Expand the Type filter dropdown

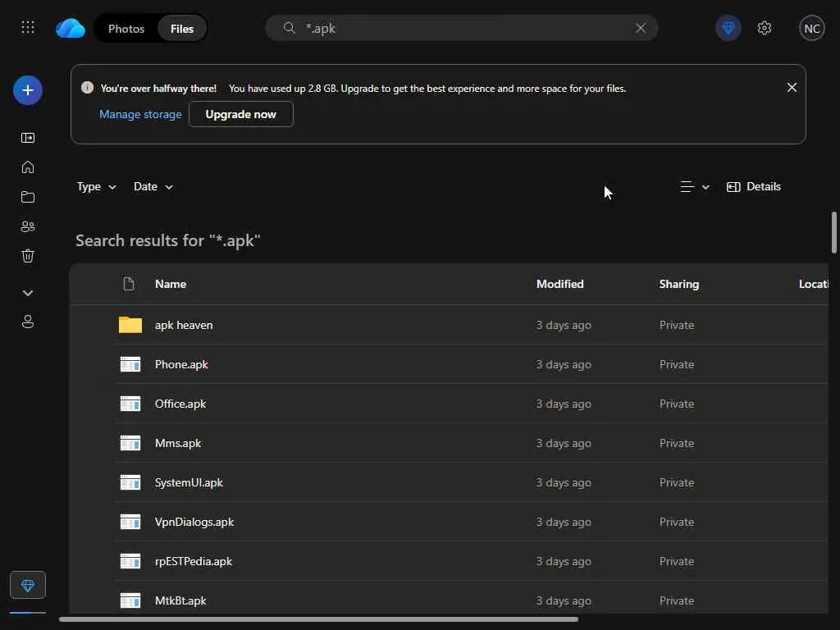(x=96, y=187)
